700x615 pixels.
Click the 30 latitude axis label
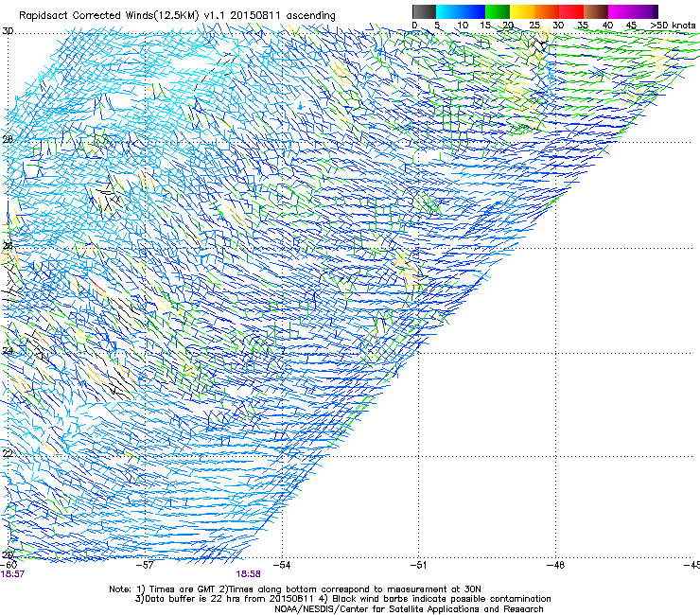(x=8, y=31)
